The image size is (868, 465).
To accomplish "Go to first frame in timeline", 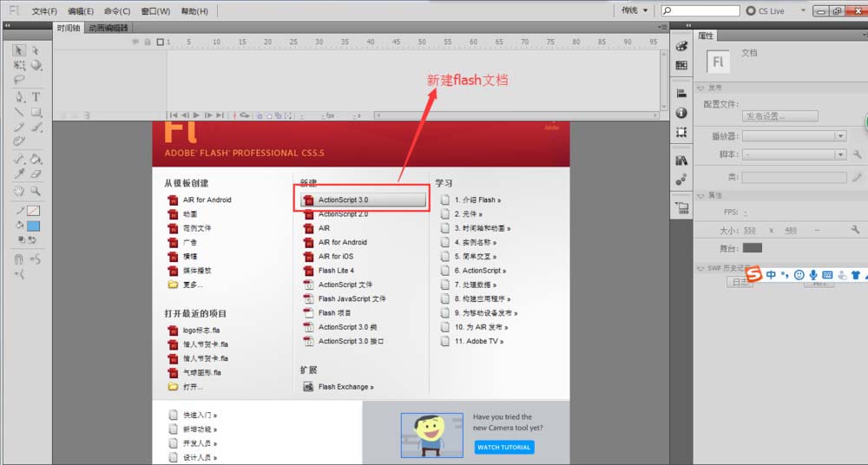I will point(173,115).
